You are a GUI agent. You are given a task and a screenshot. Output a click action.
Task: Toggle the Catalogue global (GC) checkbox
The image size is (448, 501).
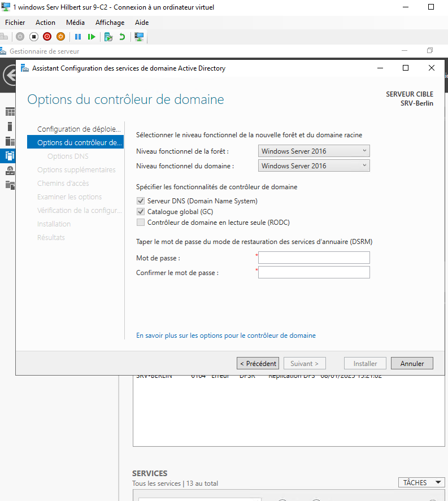[x=140, y=212]
